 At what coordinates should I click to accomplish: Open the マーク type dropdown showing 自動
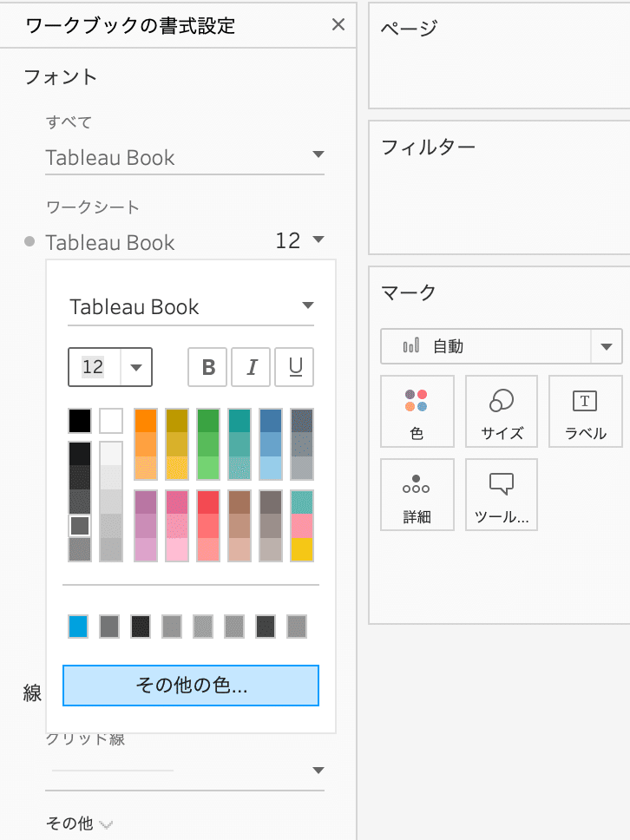[x=501, y=346]
